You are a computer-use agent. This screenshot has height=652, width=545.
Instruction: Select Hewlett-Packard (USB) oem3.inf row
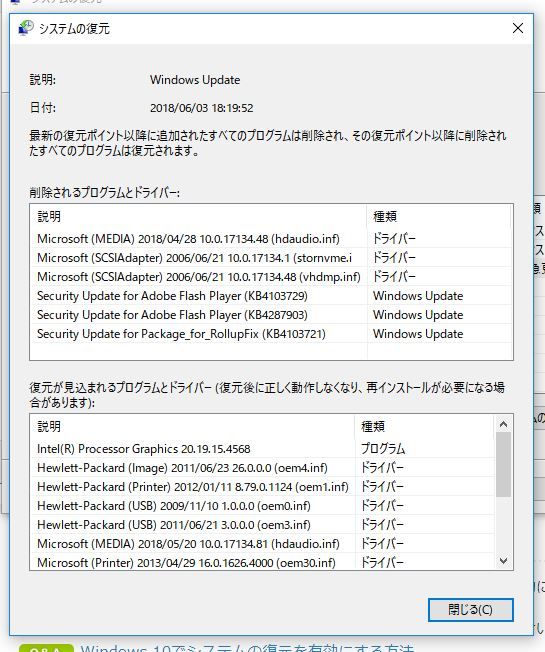coord(263,525)
